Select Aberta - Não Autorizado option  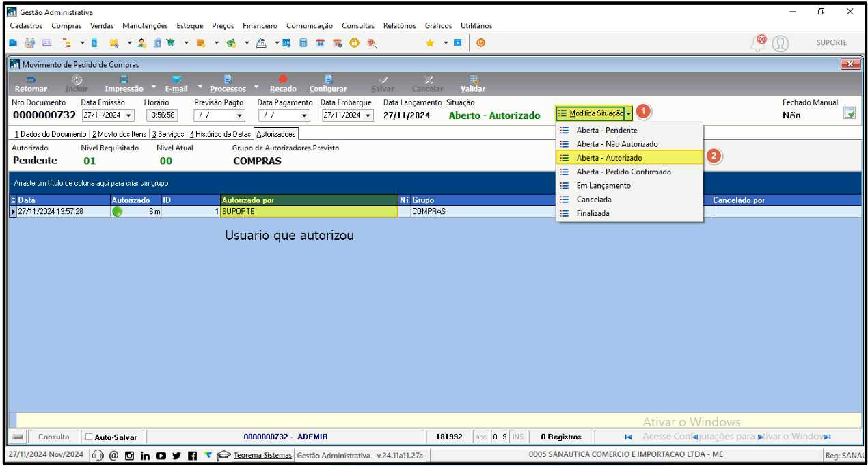click(x=629, y=144)
